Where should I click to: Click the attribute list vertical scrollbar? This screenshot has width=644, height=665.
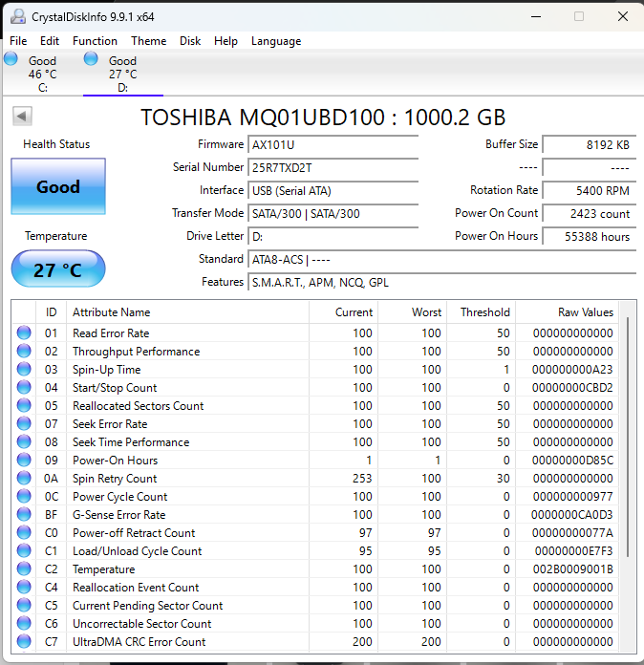tap(628, 437)
